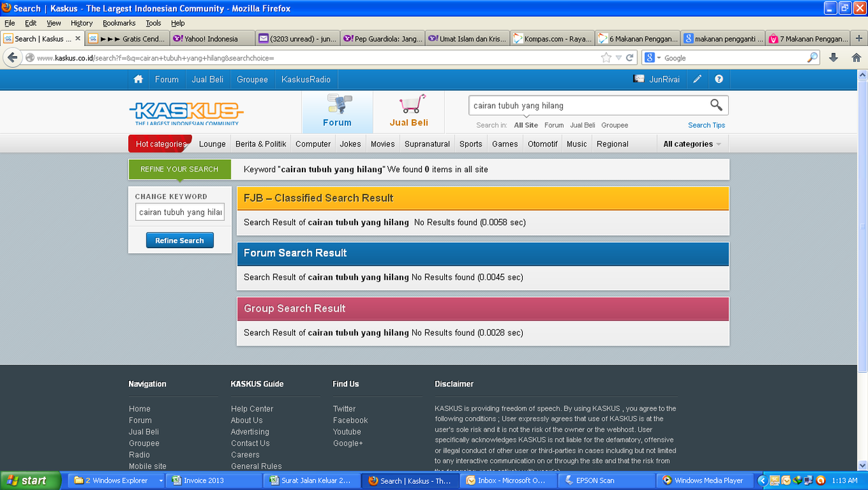Screen dimensions: 868x490
Task: Switch to the (3203 unread) mail tab
Action: (297, 39)
